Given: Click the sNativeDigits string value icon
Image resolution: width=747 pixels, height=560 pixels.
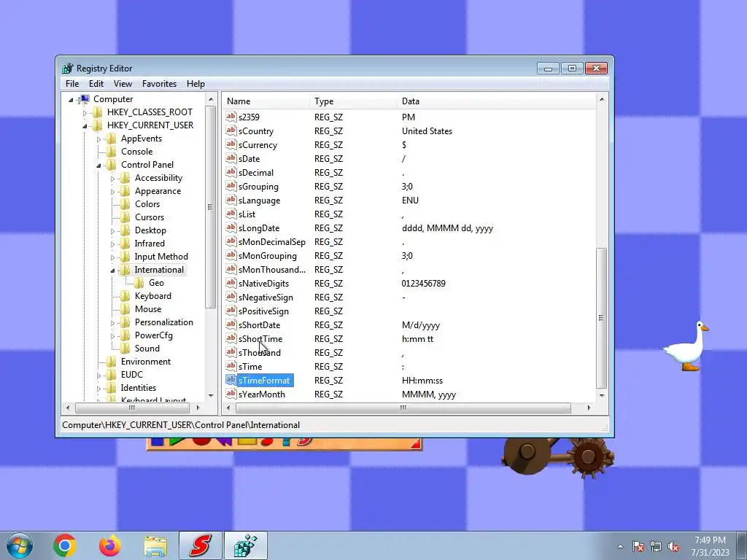Looking at the screenshot, I should 231,283.
